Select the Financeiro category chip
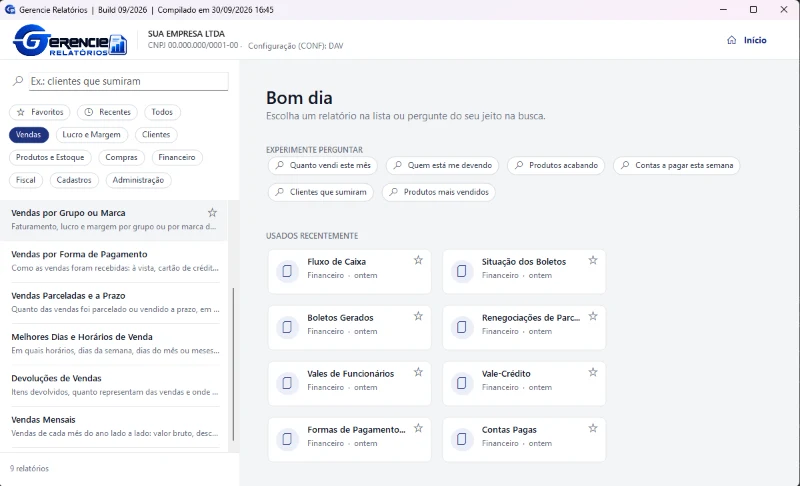The width and height of the screenshot is (800, 486). tap(177, 158)
